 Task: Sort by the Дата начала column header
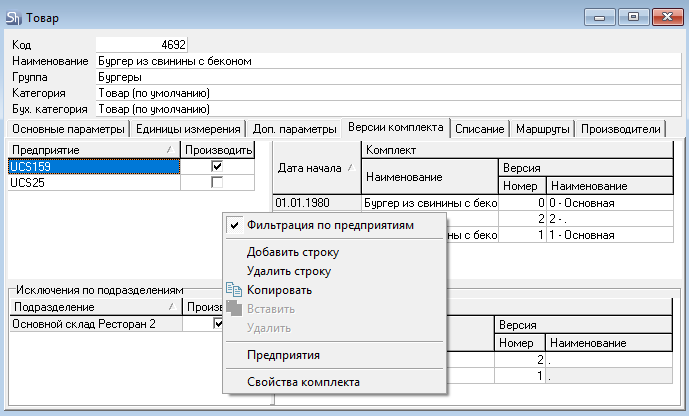point(315,168)
